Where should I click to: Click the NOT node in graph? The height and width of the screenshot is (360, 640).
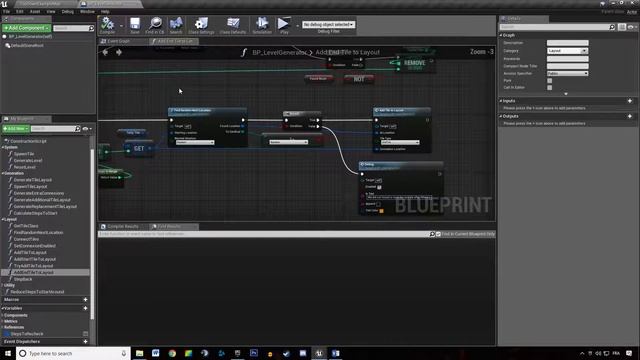(359, 79)
